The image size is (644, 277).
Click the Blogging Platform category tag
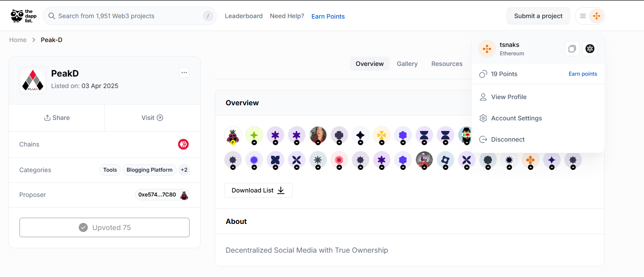coord(150,170)
